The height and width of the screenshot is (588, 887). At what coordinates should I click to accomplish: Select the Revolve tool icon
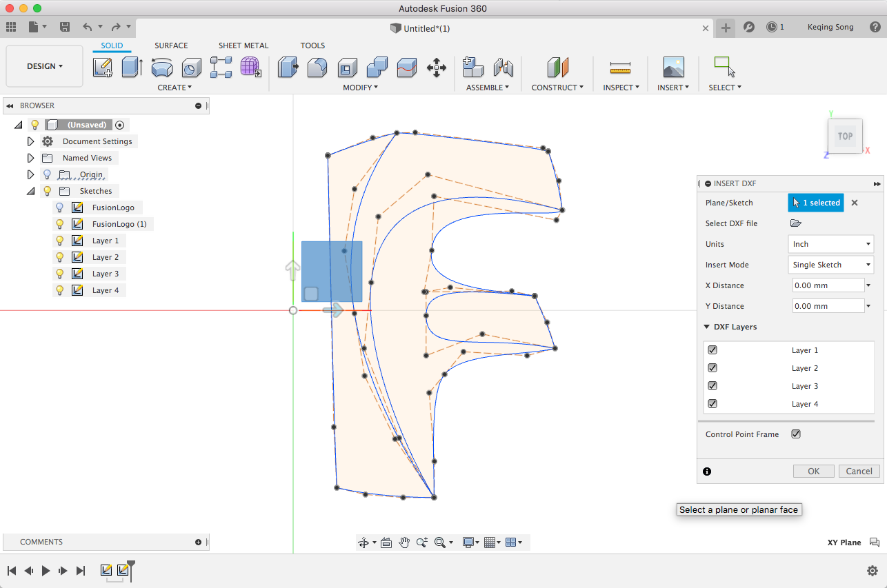click(162, 68)
